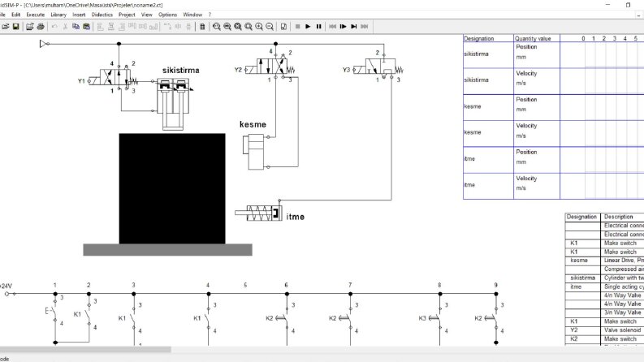The width and height of the screenshot is (644, 362).
Task: Click the horizontal scrollbar thumb
Action: [85, 350]
